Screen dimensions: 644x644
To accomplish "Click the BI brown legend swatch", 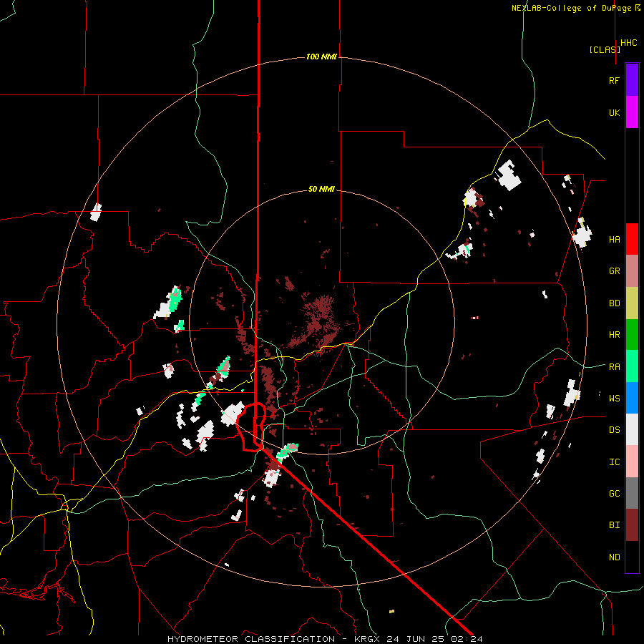I will coord(632,525).
